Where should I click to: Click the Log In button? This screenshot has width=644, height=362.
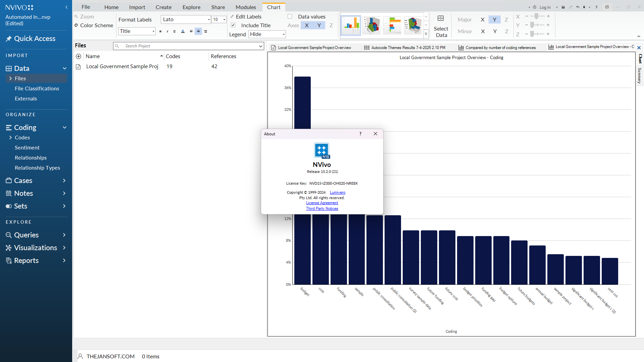(x=545, y=7)
